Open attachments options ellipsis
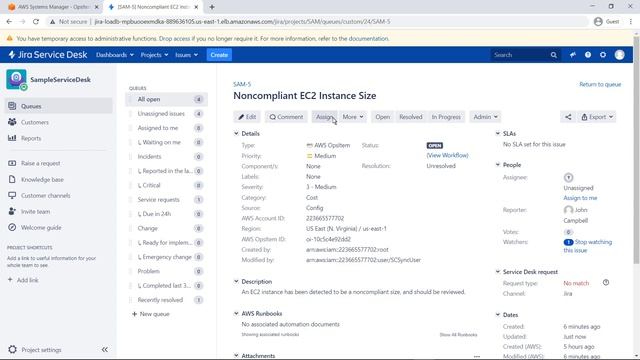This screenshot has width=640, height=360. [477, 356]
